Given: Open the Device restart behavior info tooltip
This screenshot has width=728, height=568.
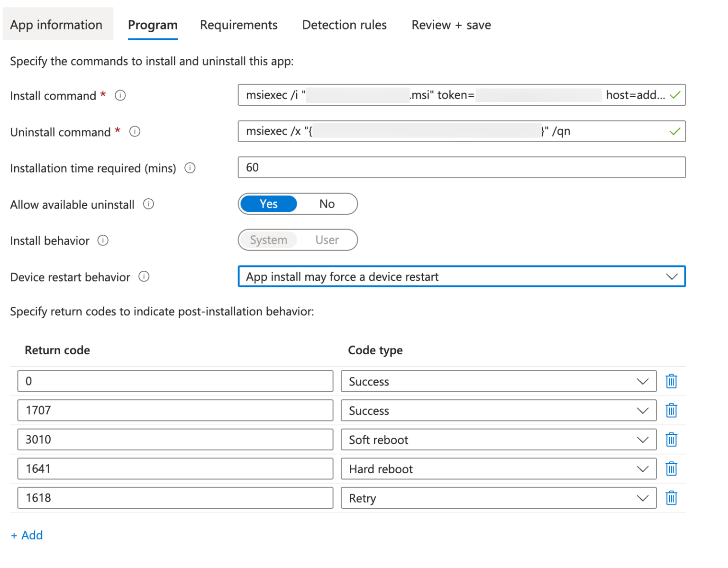Looking at the screenshot, I should (144, 276).
